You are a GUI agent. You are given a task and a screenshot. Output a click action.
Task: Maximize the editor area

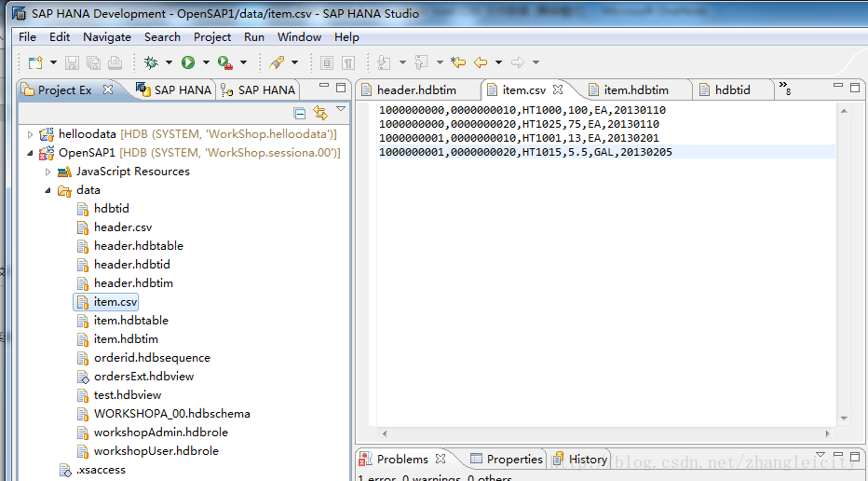click(x=855, y=87)
